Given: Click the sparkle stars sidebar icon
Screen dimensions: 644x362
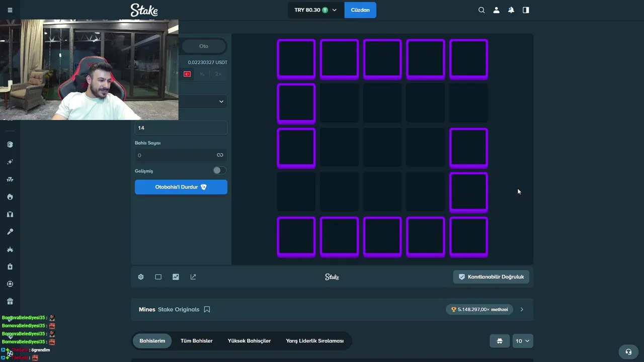Looking at the screenshot, I should point(10,162).
